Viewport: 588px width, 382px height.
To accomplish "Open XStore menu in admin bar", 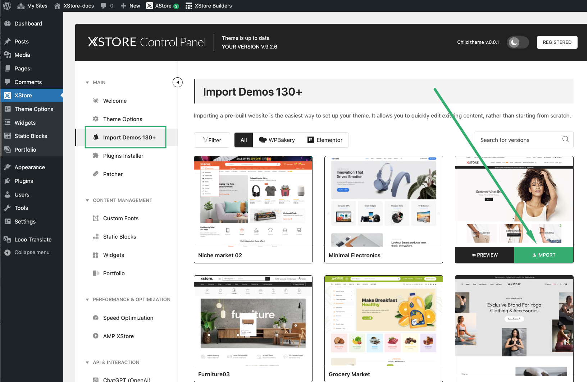I will point(163,6).
